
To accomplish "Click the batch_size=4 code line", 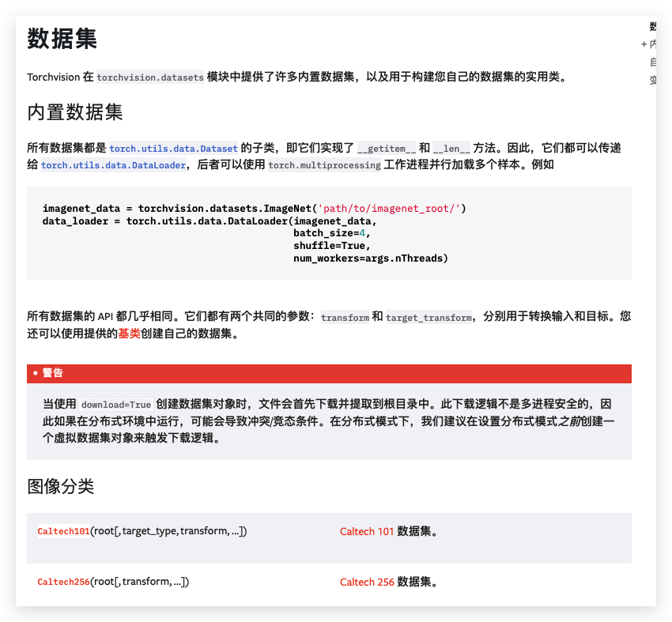I will point(332,233).
